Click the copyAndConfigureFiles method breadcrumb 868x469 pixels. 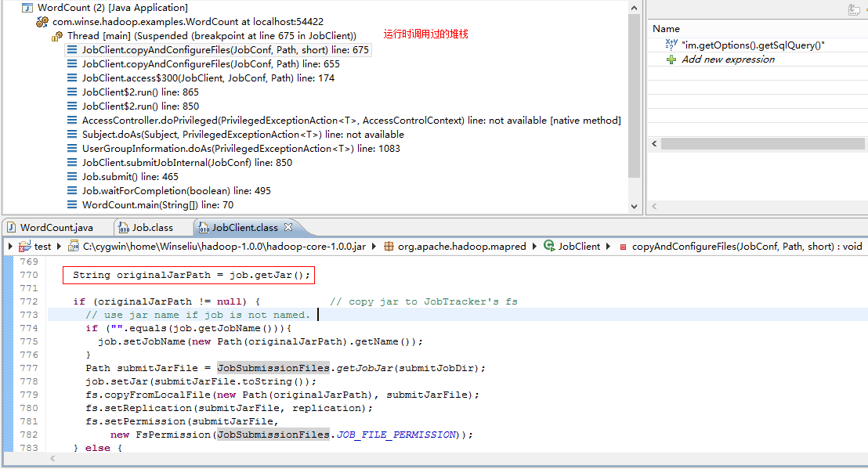[747, 247]
